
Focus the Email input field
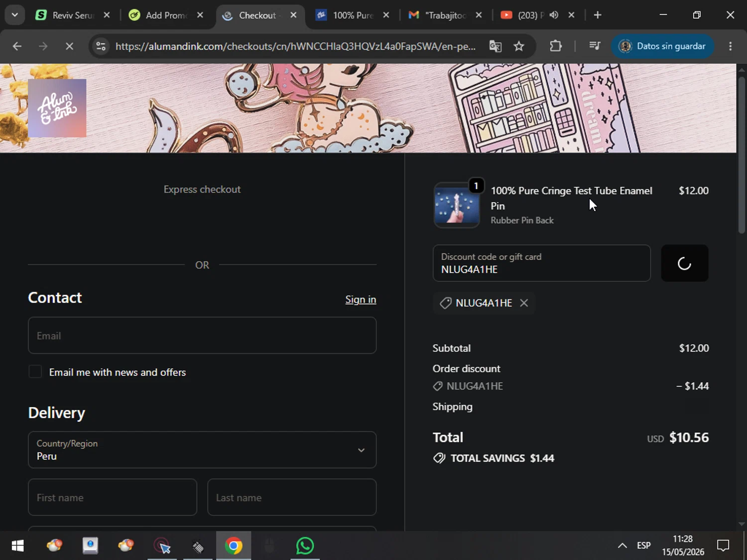tap(202, 336)
